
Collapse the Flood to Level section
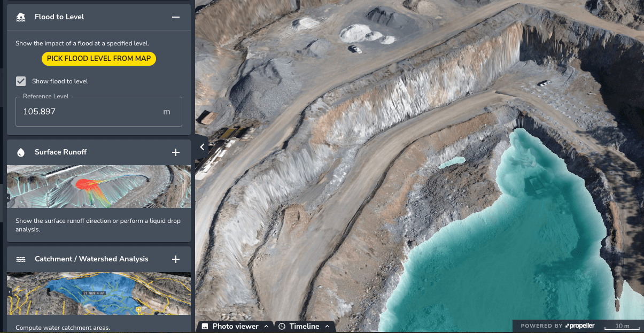coord(175,17)
